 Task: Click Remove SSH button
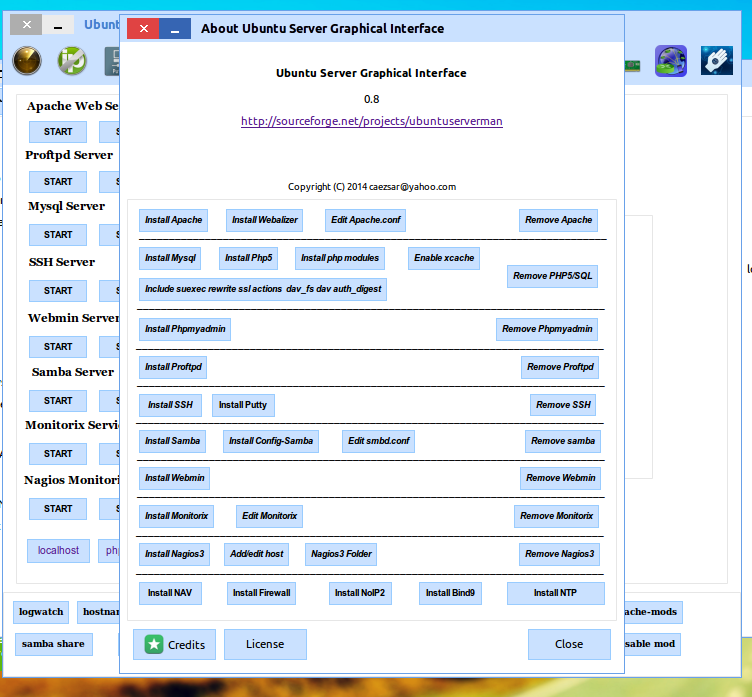click(563, 405)
